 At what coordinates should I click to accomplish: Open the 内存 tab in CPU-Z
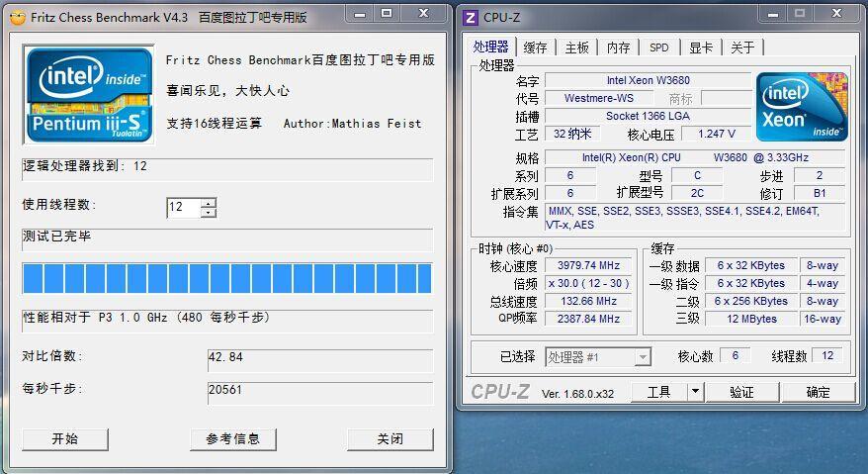[x=618, y=47]
